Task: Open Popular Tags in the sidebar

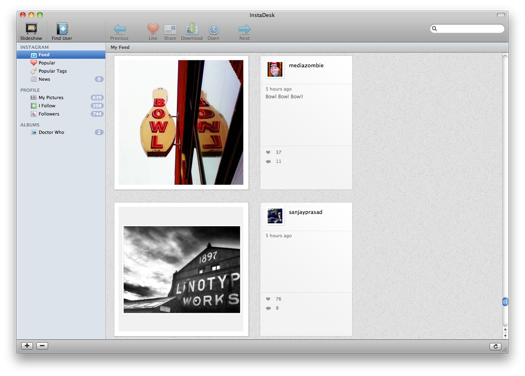Action: click(x=61, y=71)
